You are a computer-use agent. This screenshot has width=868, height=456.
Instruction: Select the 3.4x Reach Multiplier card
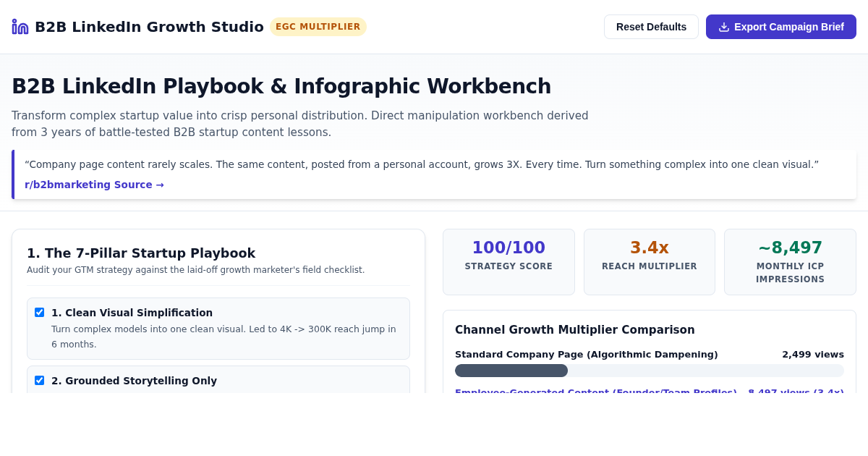coord(650,262)
